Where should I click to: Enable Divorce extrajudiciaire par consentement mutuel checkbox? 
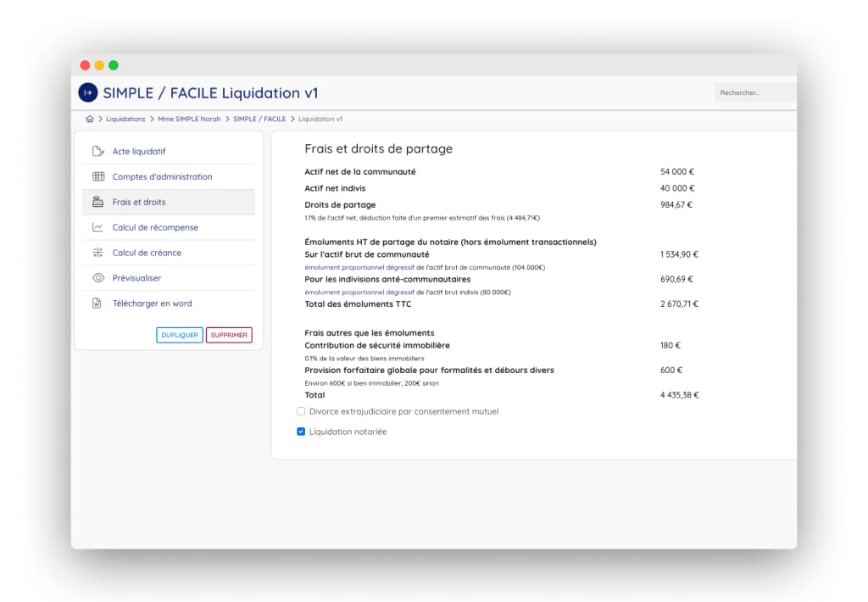click(x=301, y=411)
